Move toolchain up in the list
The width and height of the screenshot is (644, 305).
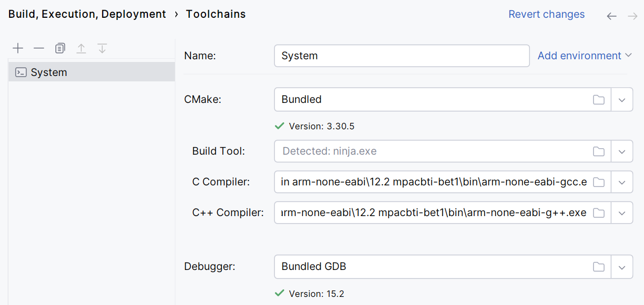[81, 48]
